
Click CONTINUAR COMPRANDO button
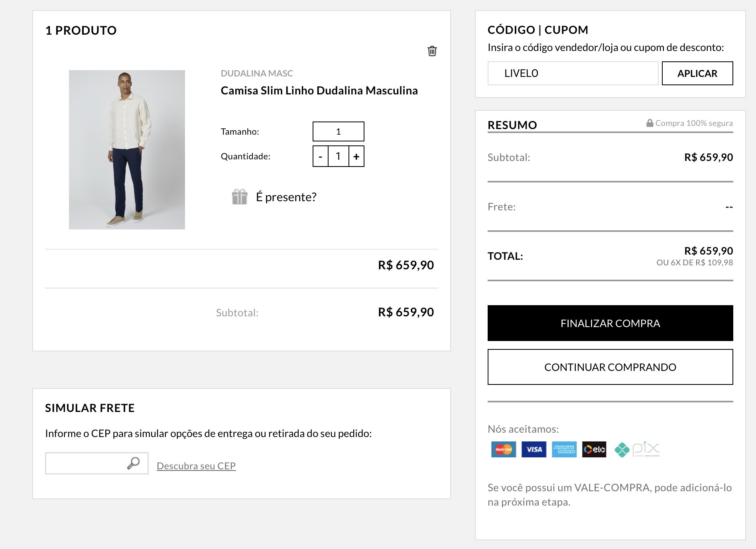tap(610, 367)
